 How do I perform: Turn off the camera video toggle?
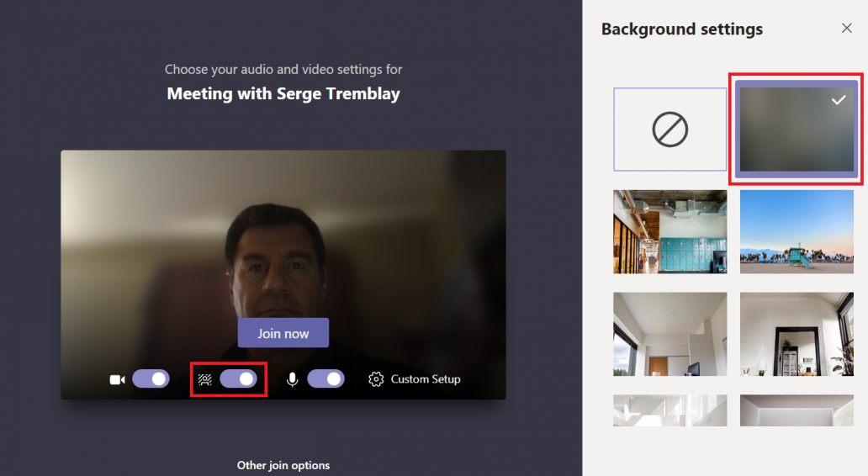[151, 379]
